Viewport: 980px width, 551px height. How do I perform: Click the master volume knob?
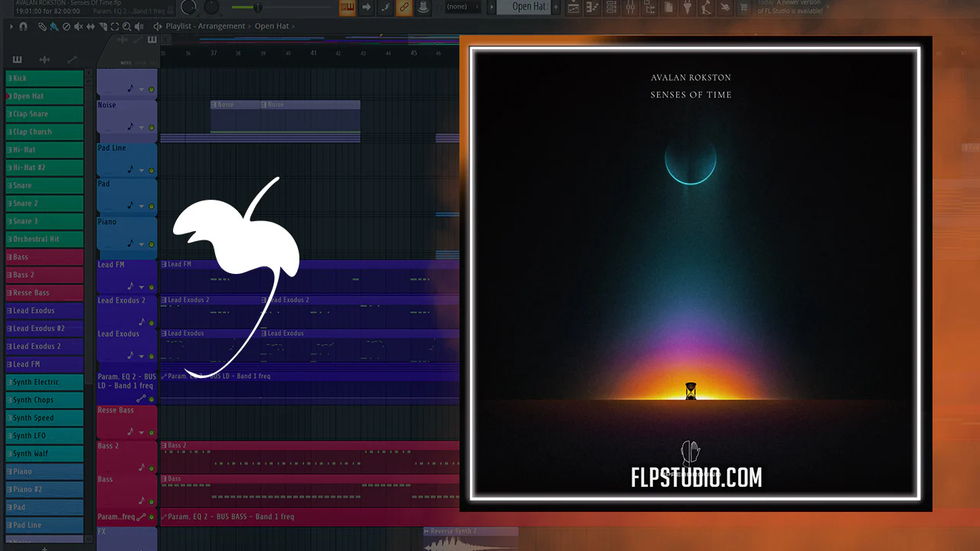(188, 8)
